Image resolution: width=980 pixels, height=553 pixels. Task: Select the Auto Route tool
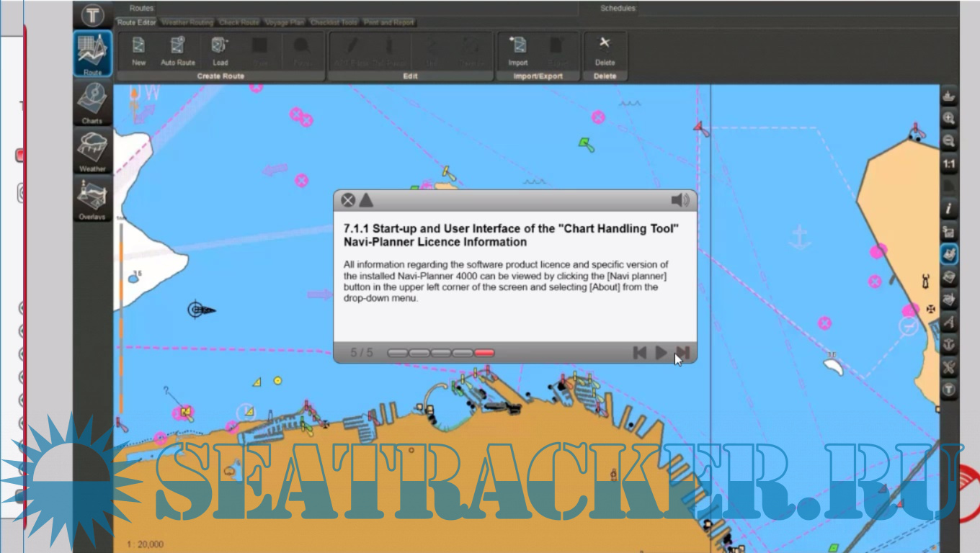tap(177, 50)
